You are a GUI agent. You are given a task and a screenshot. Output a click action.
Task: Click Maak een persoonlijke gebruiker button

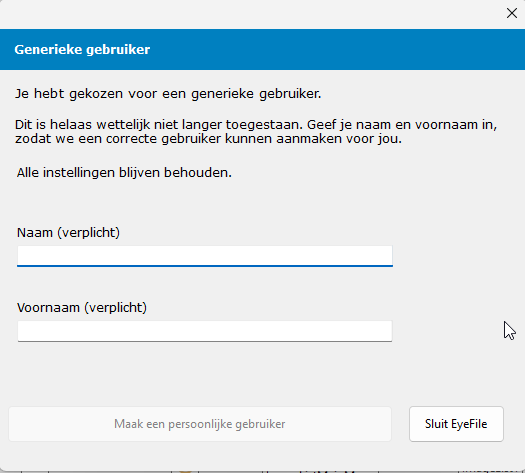(x=200, y=424)
